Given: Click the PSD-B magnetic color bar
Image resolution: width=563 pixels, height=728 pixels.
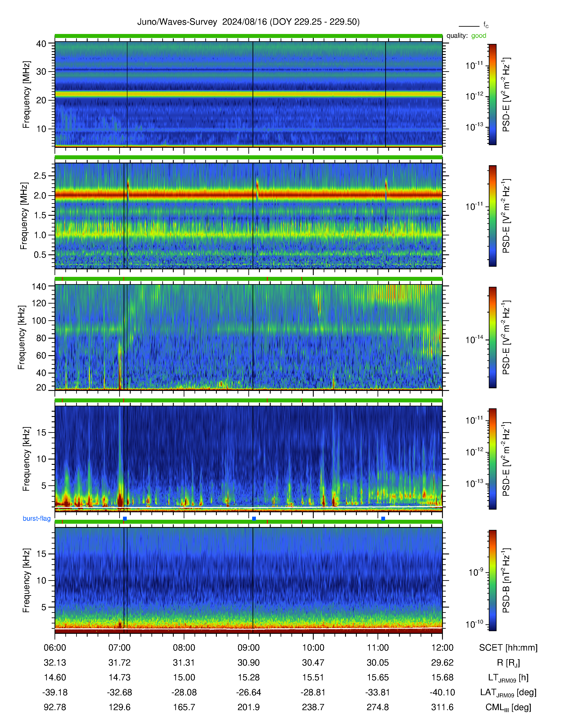Looking at the screenshot, I should pos(492,580).
